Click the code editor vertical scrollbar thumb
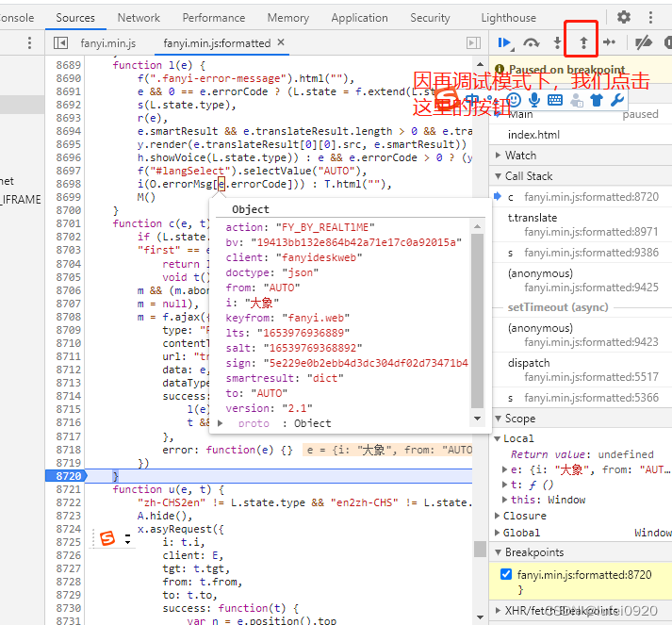 click(x=480, y=550)
